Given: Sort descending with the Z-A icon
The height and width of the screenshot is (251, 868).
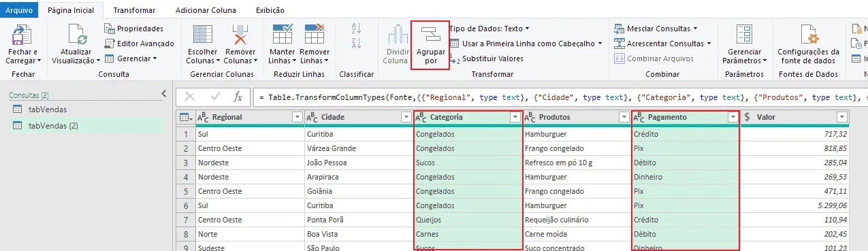Looking at the screenshot, I should [355, 44].
